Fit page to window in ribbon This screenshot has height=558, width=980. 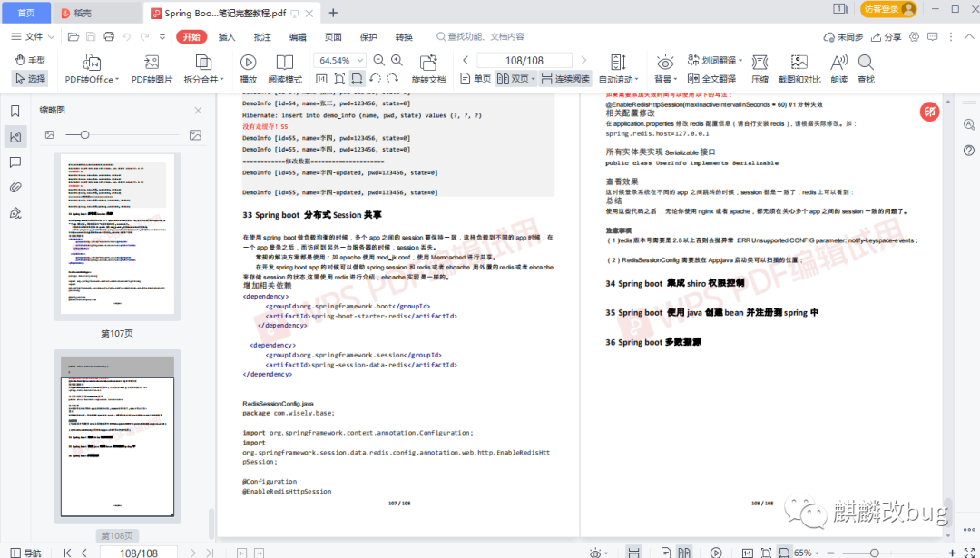[339, 79]
